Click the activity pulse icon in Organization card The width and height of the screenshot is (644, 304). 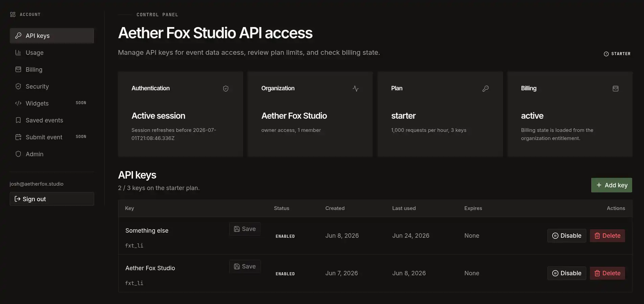point(356,89)
